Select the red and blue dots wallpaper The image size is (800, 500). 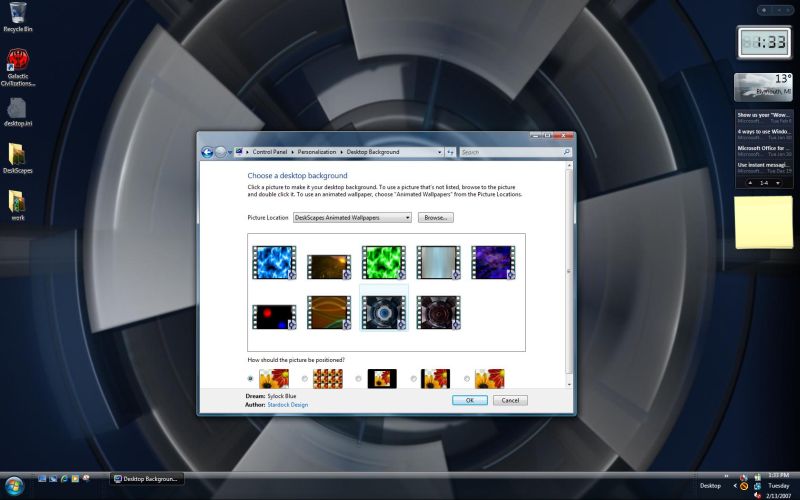click(274, 317)
